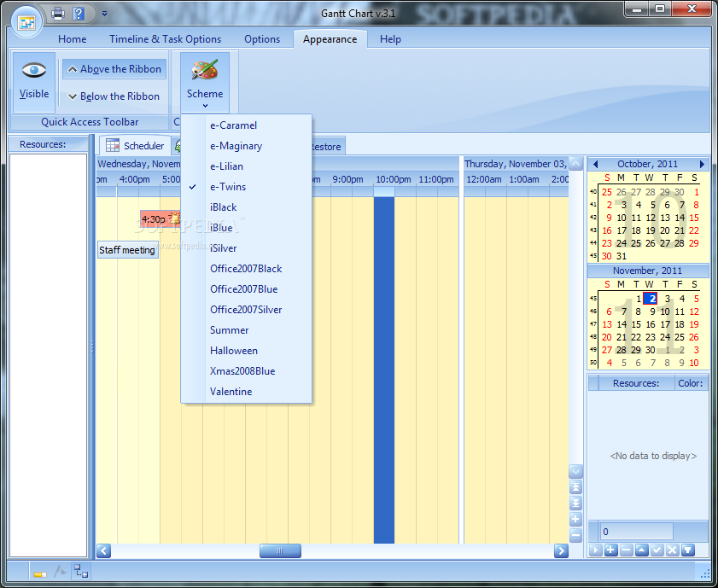Viewport: 718px width, 588px height.
Task: Select the Appearance ribbon tab
Action: coord(330,39)
